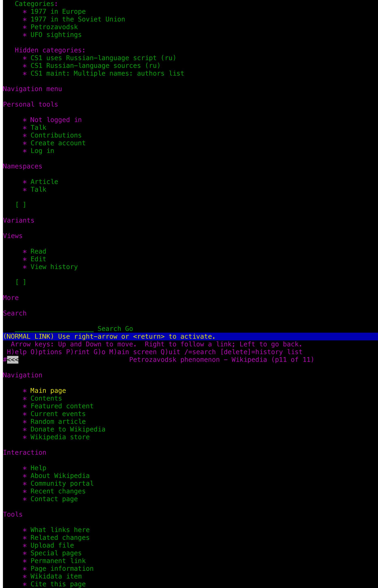Click the 'Variants' heading
Screen dimensions: 378x588
click(19, 221)
